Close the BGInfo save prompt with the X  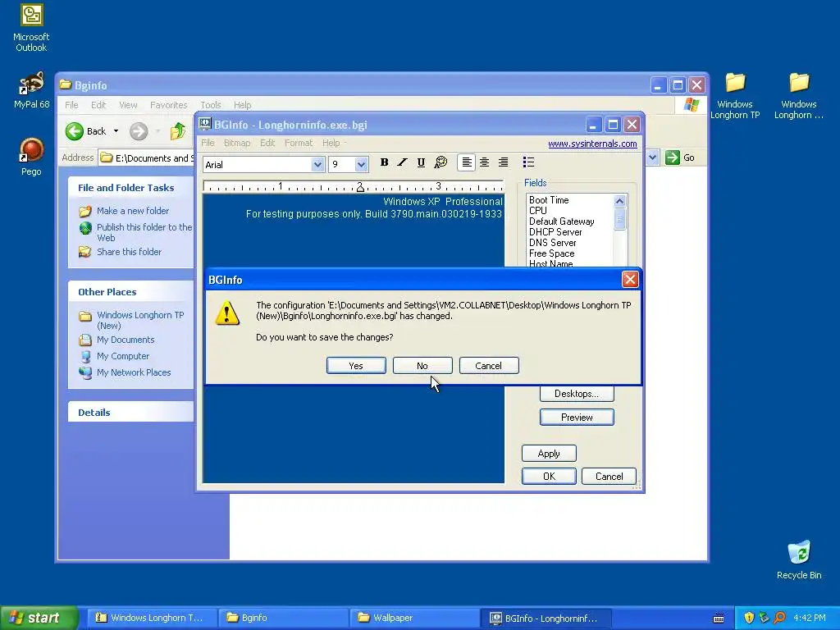point(630,279)
